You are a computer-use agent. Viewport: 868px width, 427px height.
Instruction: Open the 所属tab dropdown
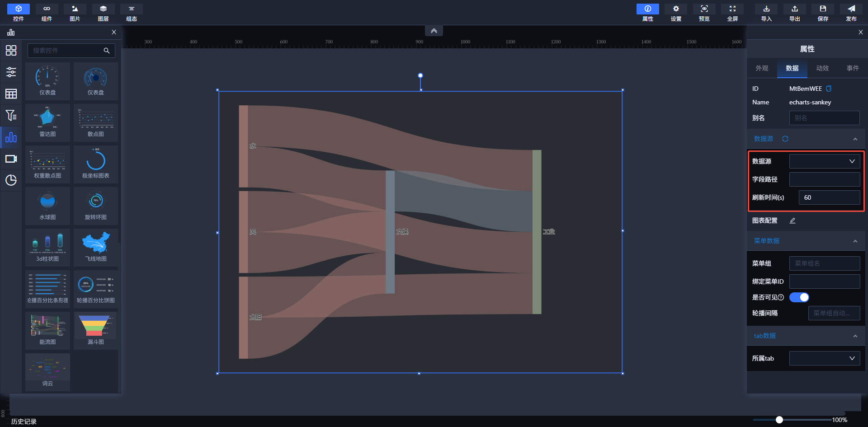[825, 358]
